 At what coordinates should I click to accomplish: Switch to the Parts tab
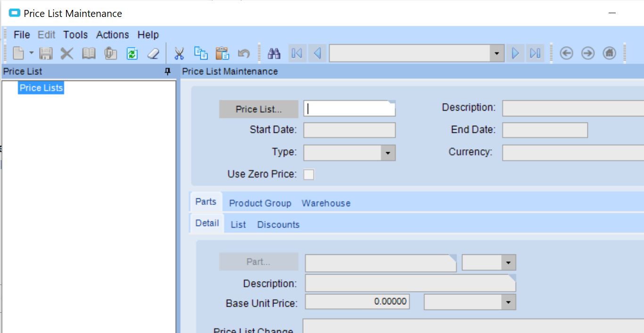pyautogui.click(x=206, y=202)
